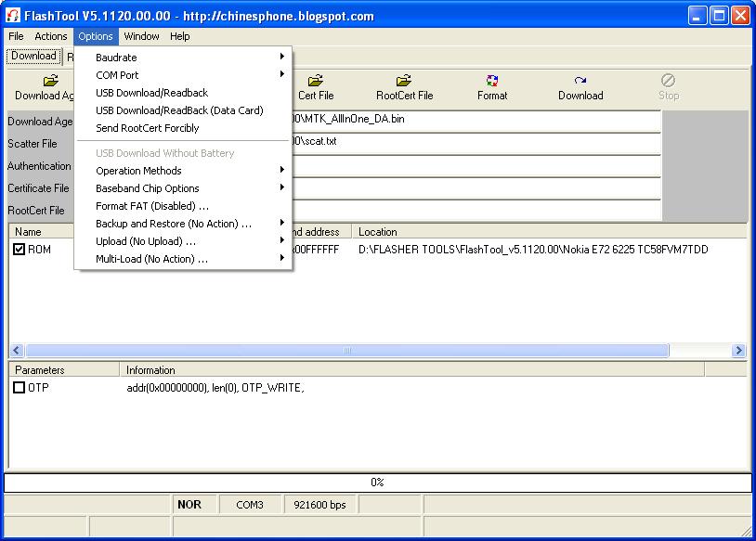Click the 921600 bps status entry
The width and height of the screenshot is (756, 541).
(319, 505)
